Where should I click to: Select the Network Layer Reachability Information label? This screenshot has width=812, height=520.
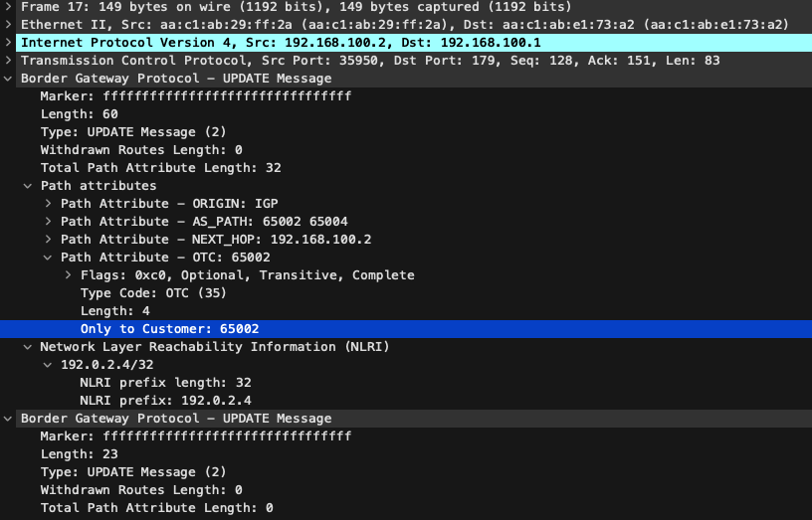[x=214, y=347]
